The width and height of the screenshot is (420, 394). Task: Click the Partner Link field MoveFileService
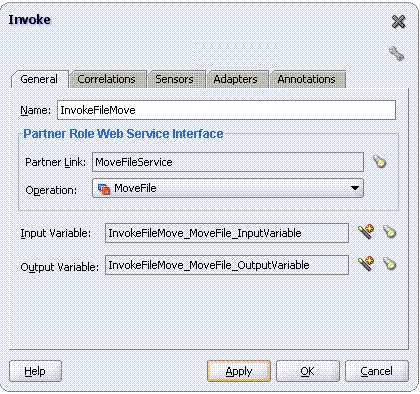click(228, 162)
